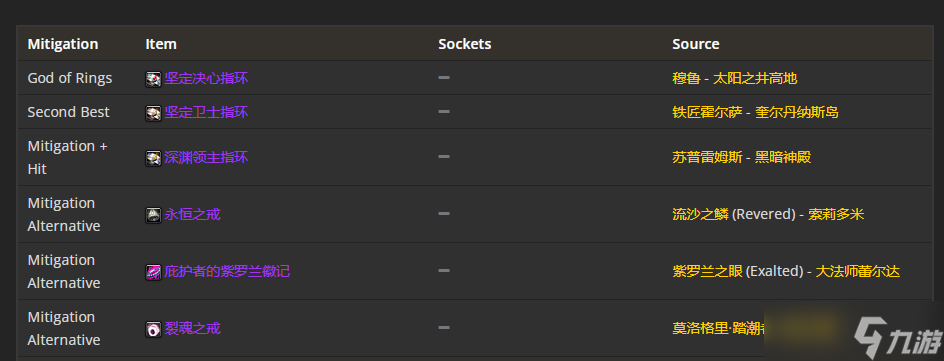Click the 永恒之戒 ring icon
This screenshot has height=361, width=944.
pos(154,215)
